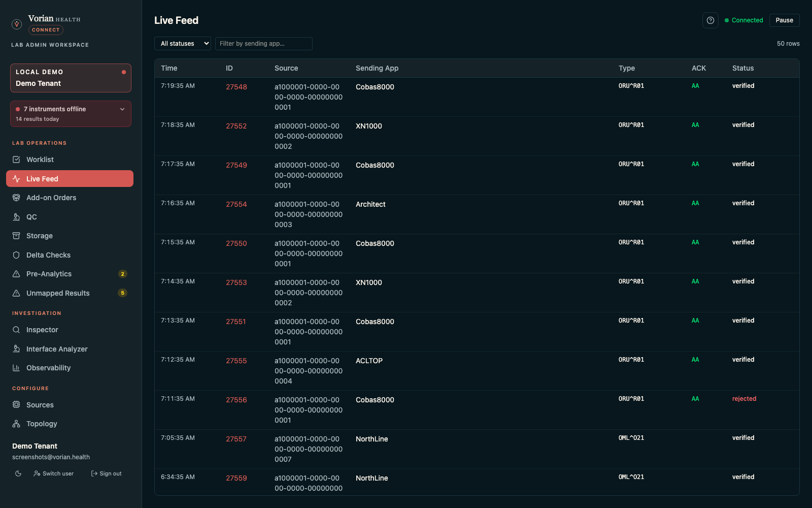
Task: Open help via the question mark icon
Action: 710,20
